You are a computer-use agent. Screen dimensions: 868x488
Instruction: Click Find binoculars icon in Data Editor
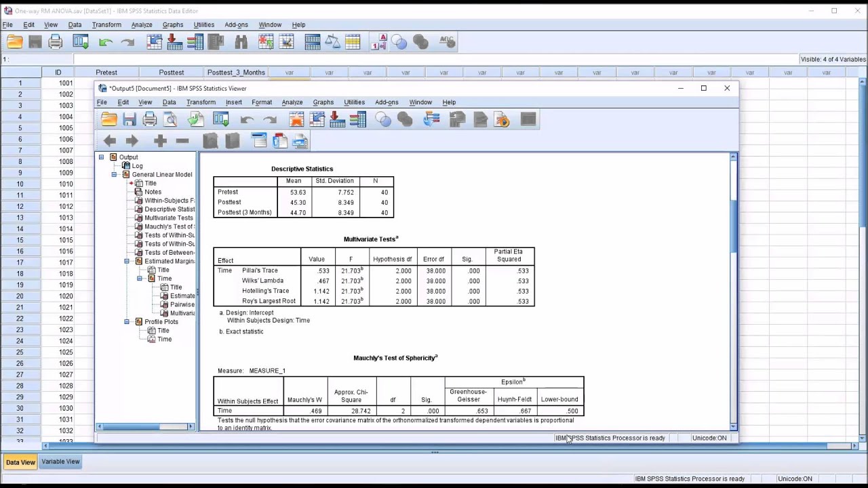click(x=241, y=42)
